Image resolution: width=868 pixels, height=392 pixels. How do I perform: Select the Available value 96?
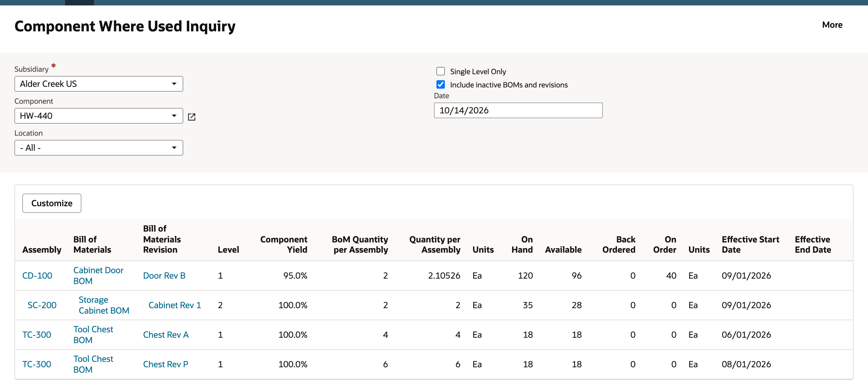point(577,276)
